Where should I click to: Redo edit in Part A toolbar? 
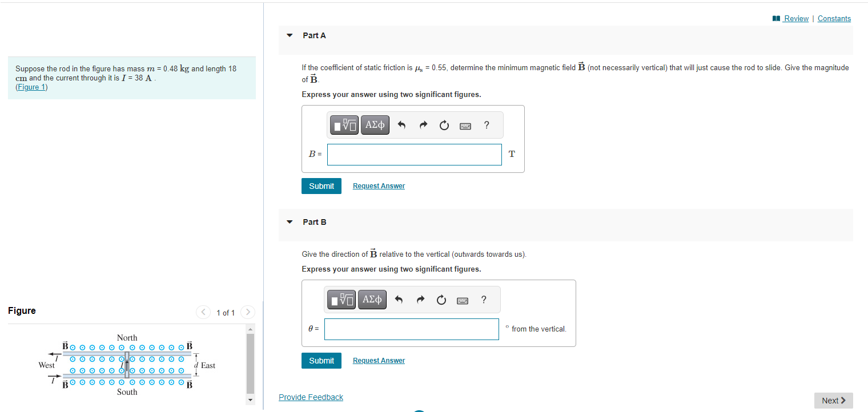423,125
